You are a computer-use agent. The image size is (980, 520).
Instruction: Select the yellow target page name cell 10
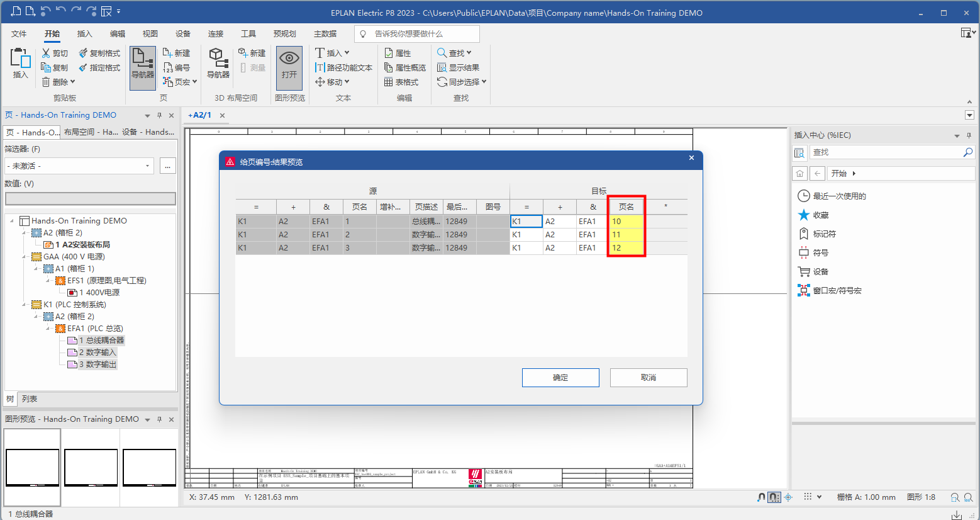click(x=625, y=222)
